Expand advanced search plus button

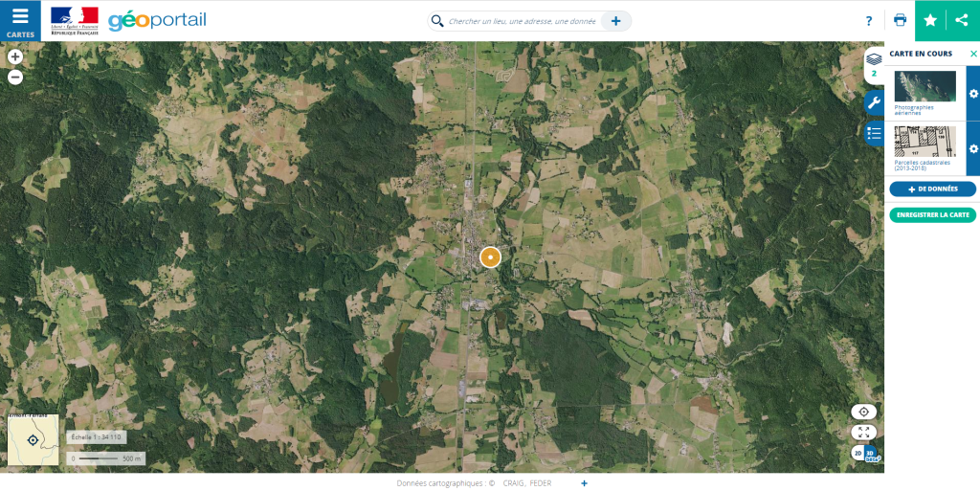click(x=615, y=21)
